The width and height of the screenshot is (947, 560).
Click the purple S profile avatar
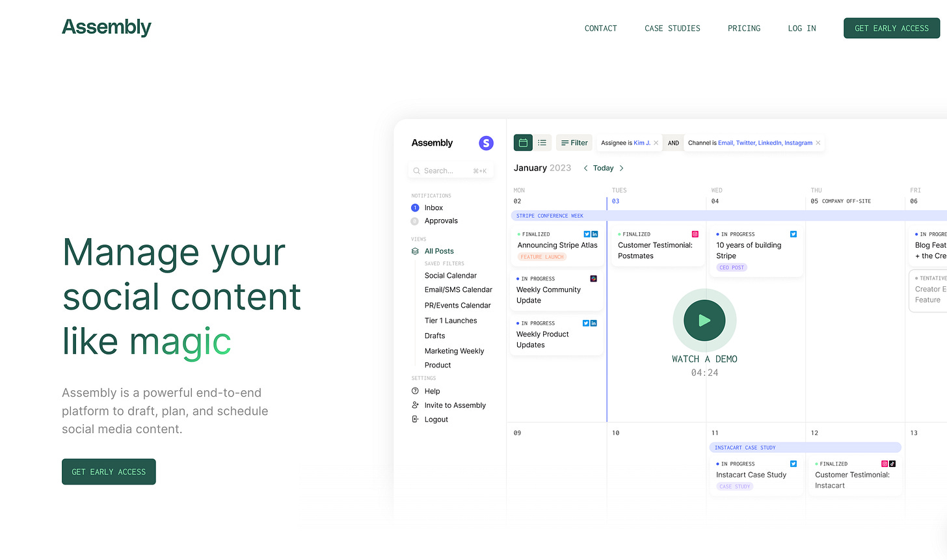coord(486,143)
